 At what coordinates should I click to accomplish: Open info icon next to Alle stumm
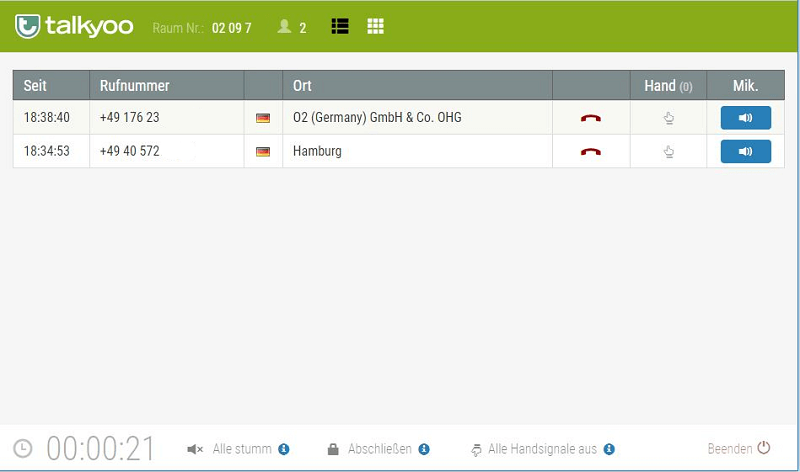(284, 449)
